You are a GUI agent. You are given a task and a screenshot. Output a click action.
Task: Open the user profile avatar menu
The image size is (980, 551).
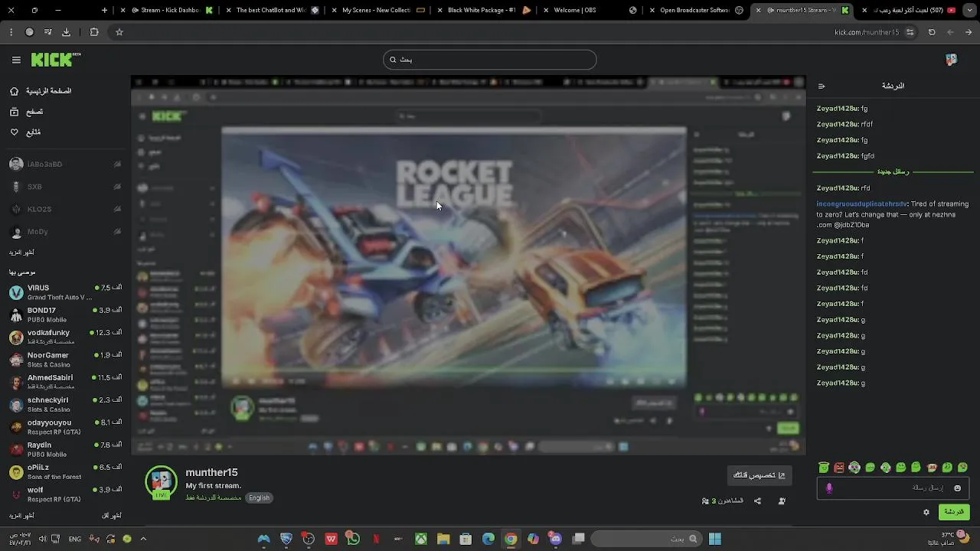(951, 60)
